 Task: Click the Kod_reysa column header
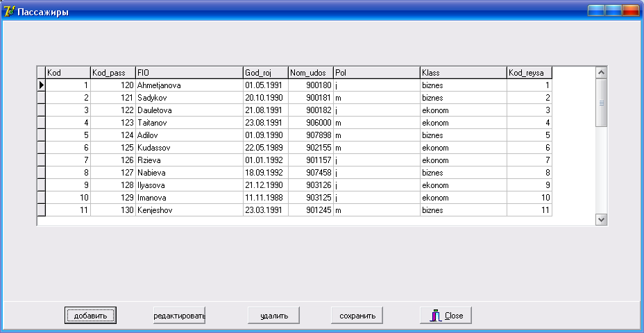tap(529, 73)
